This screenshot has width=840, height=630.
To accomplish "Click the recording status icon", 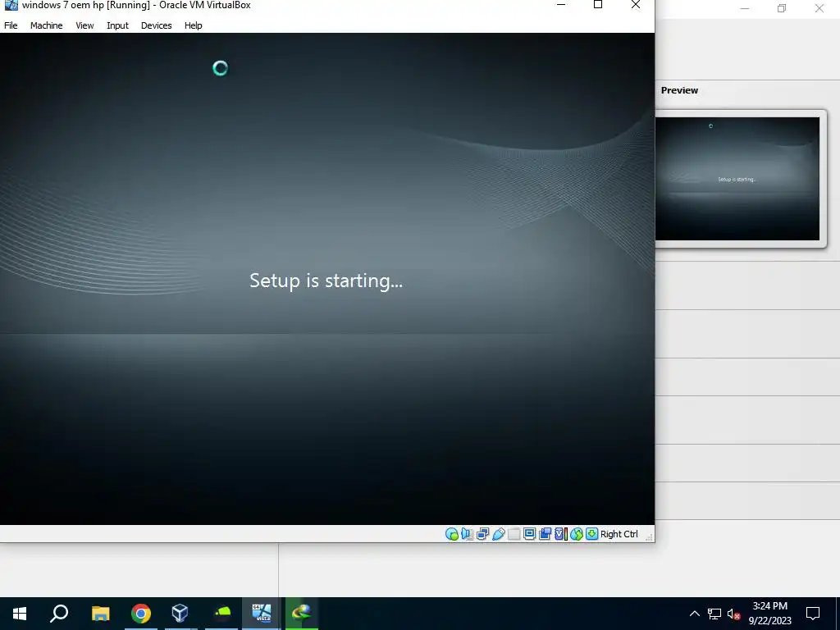I will (545, 534).
